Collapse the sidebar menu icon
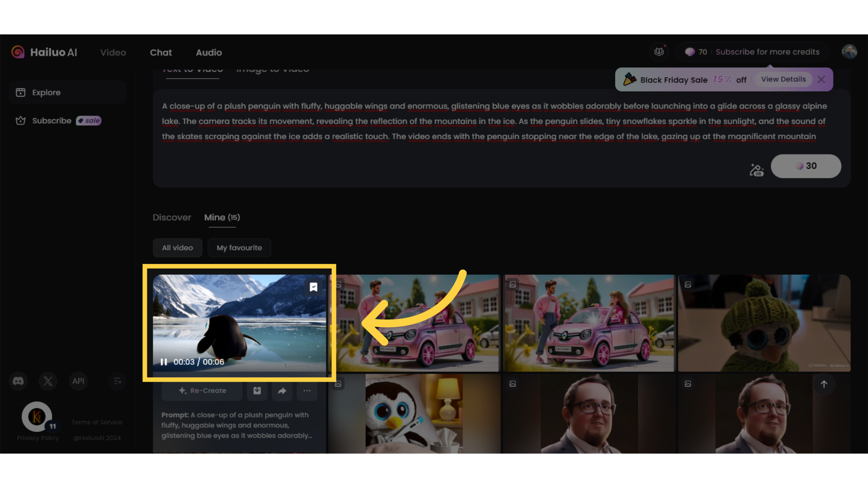Image resolution: width=868 pixels, height=488 pixels. click(x=117, y=381)
